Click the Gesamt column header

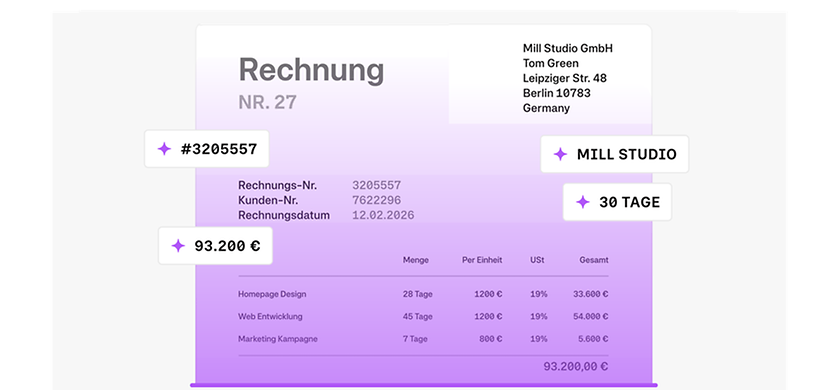pyautogui.click(x=594, y=260)
